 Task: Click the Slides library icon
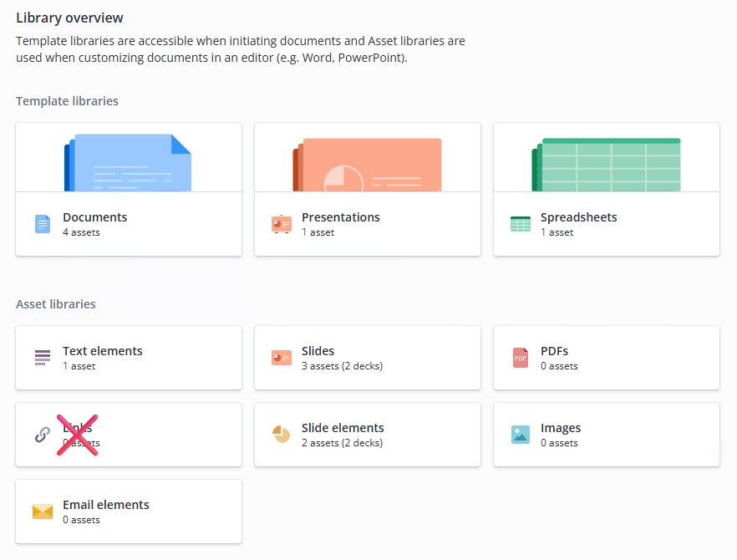point(282,358)
